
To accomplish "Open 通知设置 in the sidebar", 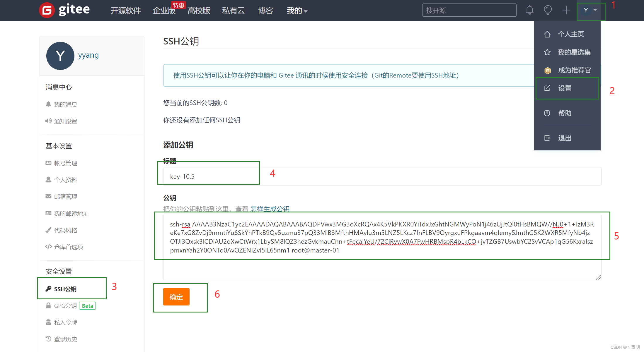I will [x=66, y=121].
